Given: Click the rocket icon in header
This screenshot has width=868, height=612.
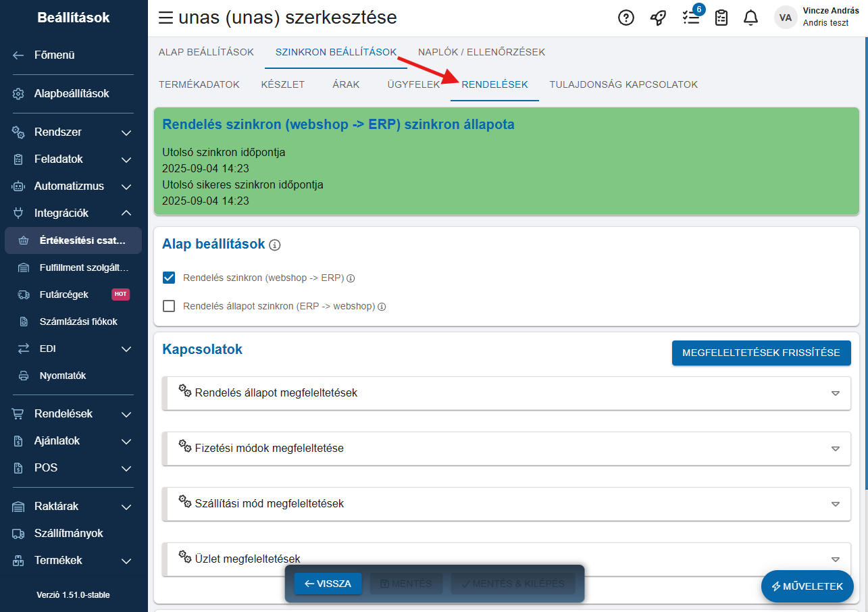Looking at the screenshot, I should [x=658, y=18].
